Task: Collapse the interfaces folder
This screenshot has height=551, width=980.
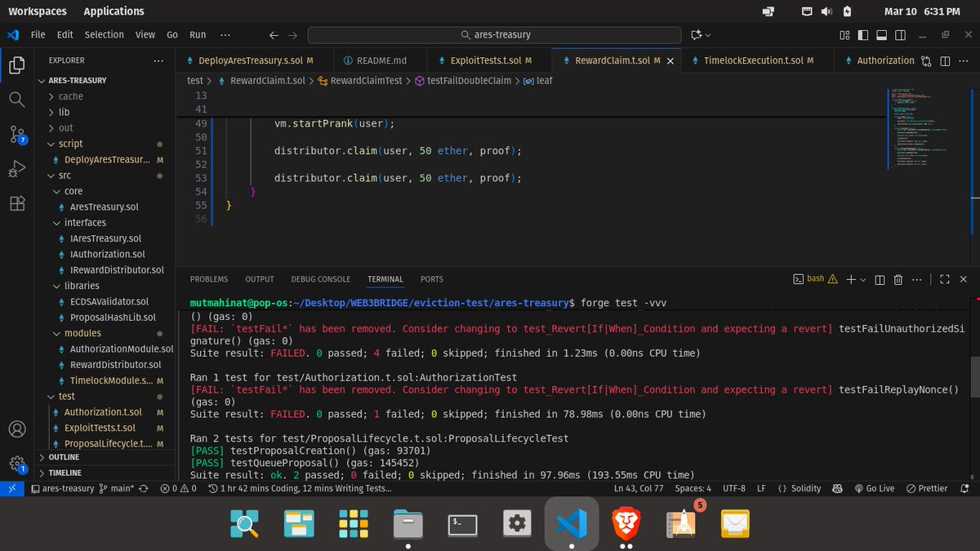Action: click(x=105, y=223)
